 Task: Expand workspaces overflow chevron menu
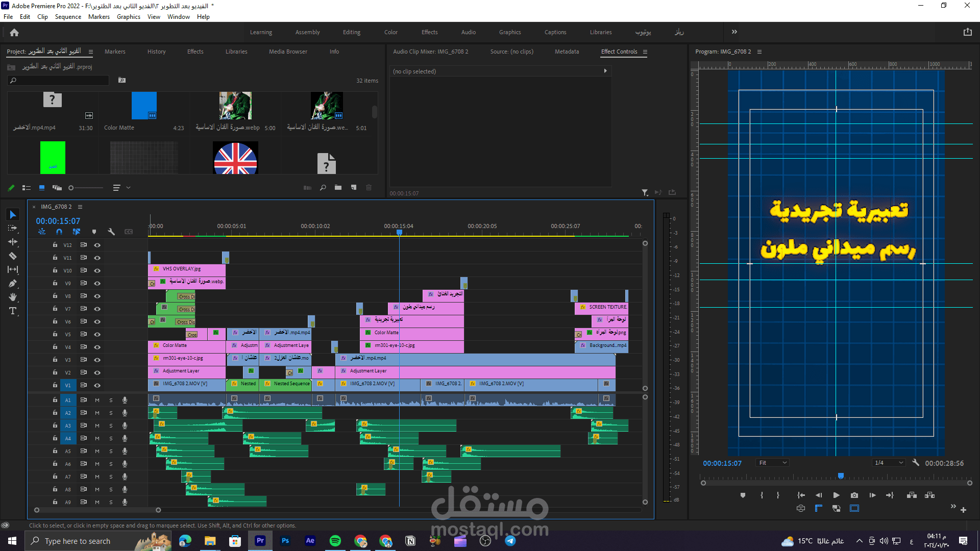pos(734,32)
